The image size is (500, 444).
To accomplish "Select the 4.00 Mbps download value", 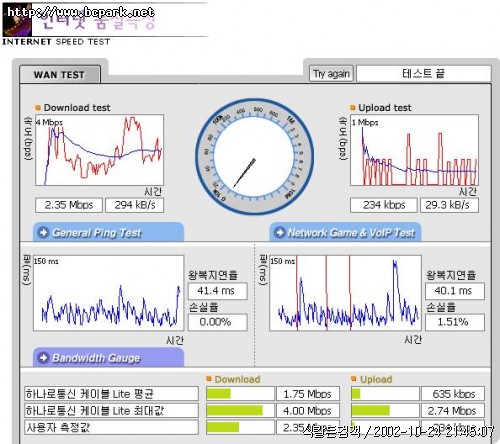I will 308,410.
